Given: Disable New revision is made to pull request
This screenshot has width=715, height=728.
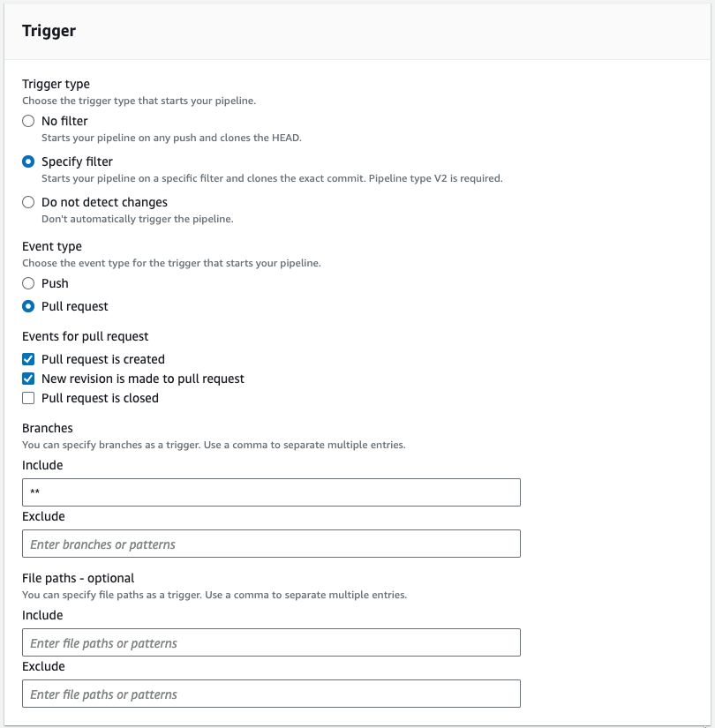Looking at the screenshot, I should pos(27,379).
